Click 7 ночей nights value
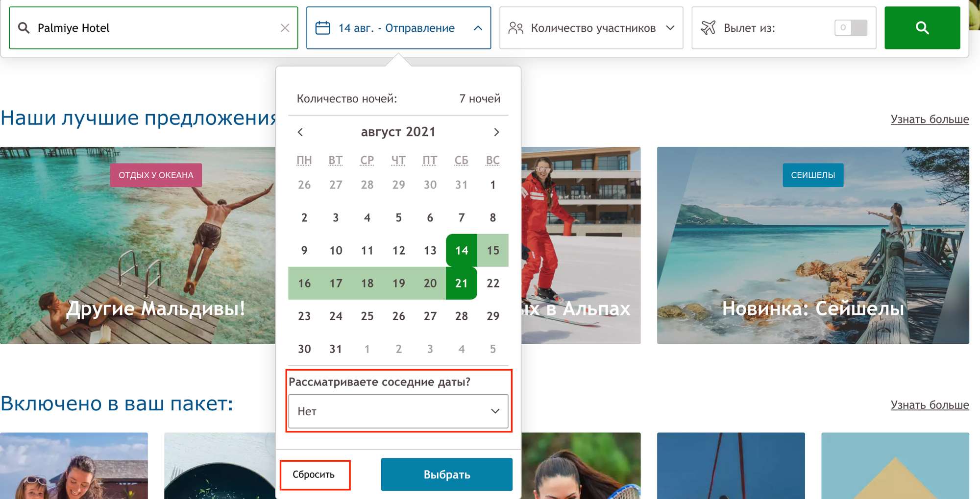This screenshot has height=499, width=980. coord(480,99)
